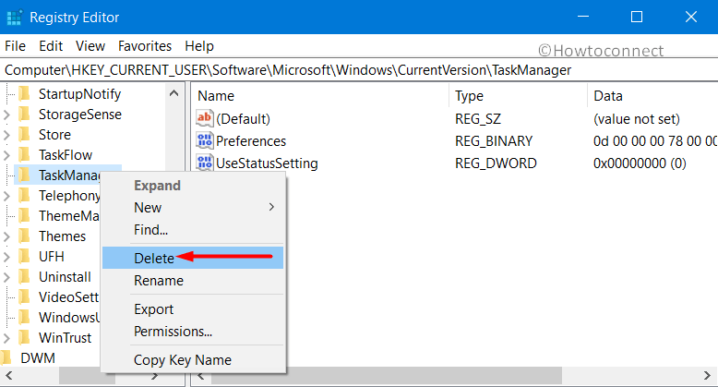The image size is (718, 387).
Task: Click the values pane scroll right arrow
Action: (707, 376)
